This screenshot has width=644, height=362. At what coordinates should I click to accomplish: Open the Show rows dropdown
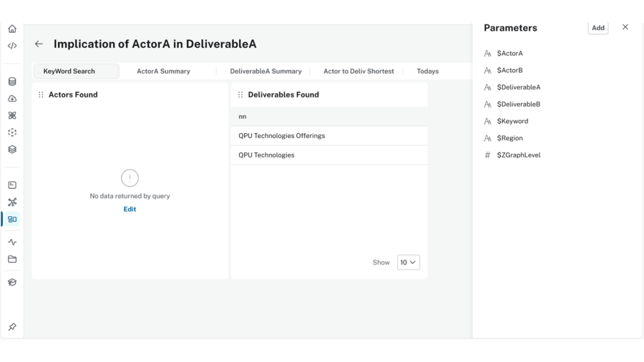point(408,263)
